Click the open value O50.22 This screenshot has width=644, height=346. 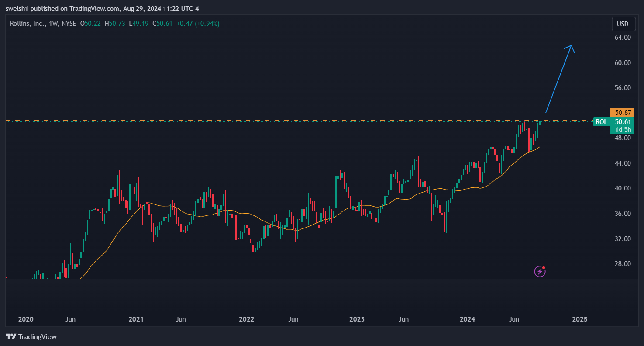pyautogui.click(x=90, y=24)
